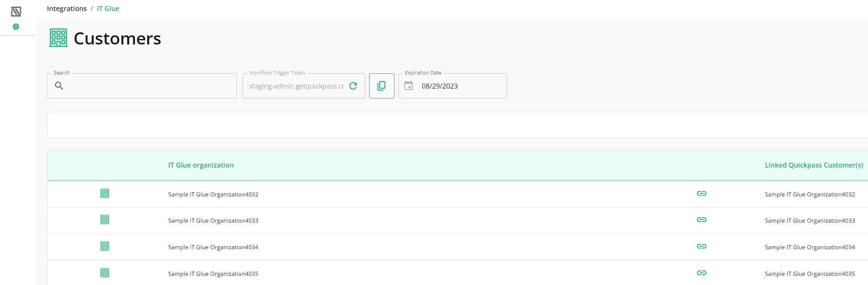This screenshot has height=285, width=868.
Task: Click building icon for Organization4033 row
Action: click(105, 220)
